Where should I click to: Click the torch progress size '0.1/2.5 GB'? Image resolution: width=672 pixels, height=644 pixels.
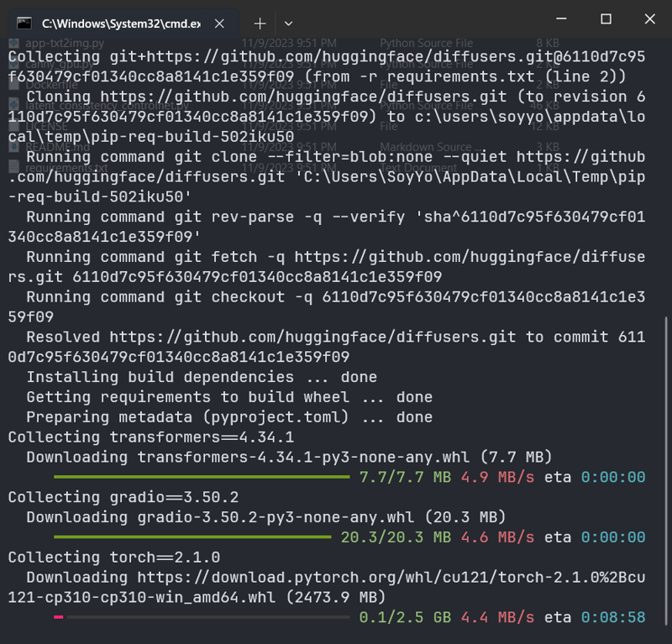point(405,617)
